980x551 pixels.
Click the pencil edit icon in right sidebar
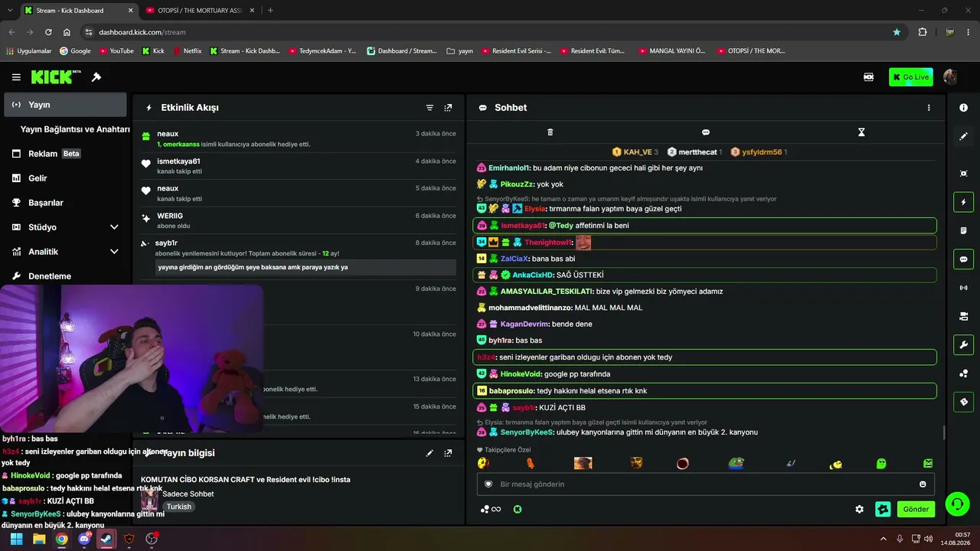point(964,136)
